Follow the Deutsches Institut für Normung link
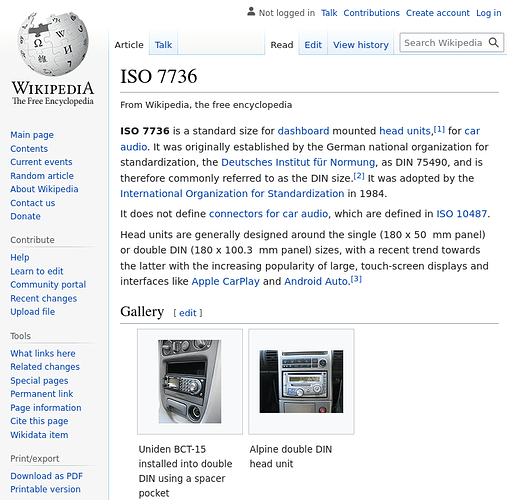The image size is (507, 500). point(298,162)
